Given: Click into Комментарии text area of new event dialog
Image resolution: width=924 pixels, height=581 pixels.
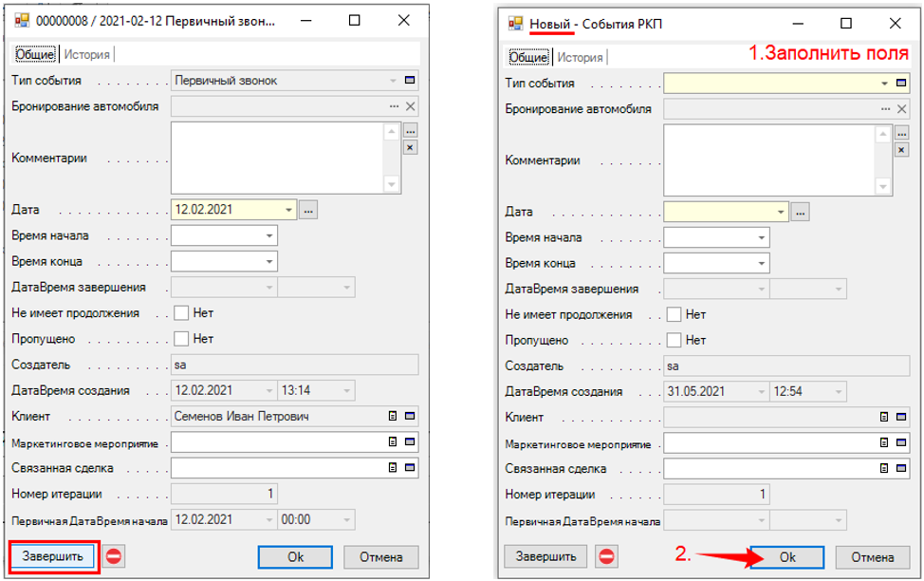Looking at the screenshot, I should click(768, 159).
